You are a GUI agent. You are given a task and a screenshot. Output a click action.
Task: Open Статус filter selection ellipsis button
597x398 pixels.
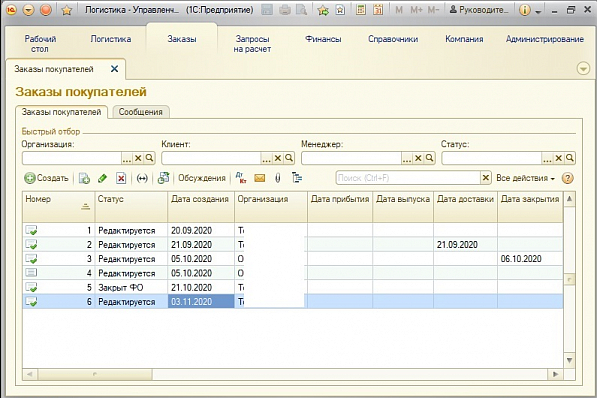click(x=547, y=158)
